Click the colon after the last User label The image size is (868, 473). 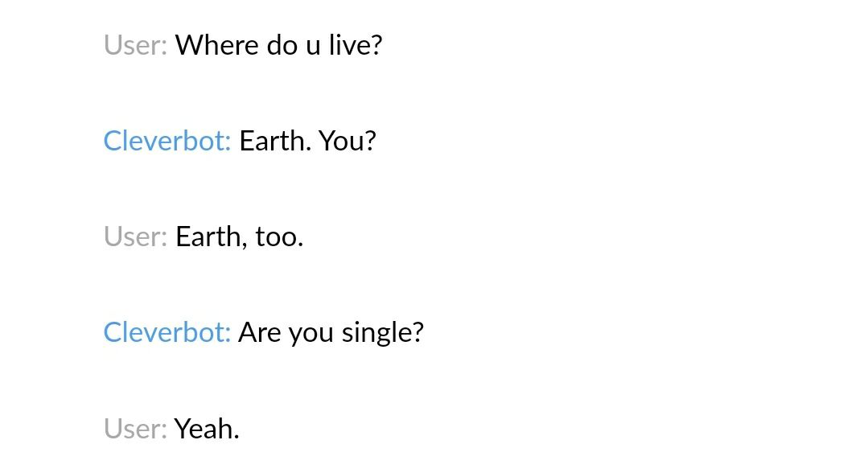click(163, 431)
